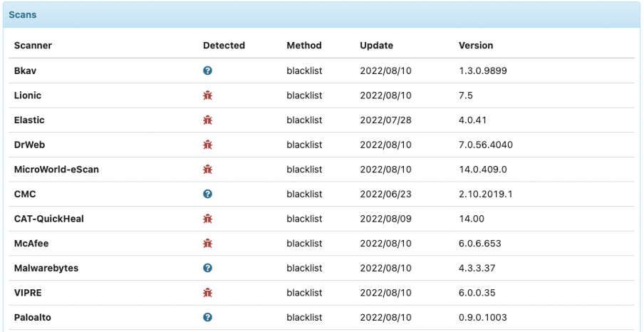Click the Method column header
Screen dimensions: 644x332
click(304, 46)
